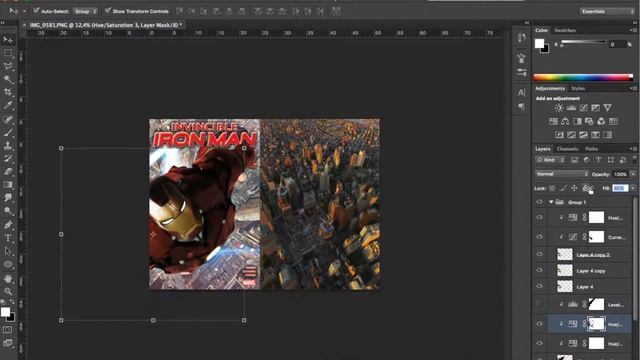Select the Eraser tool
This screenshot has height=360, width=640.
[8, 171]
